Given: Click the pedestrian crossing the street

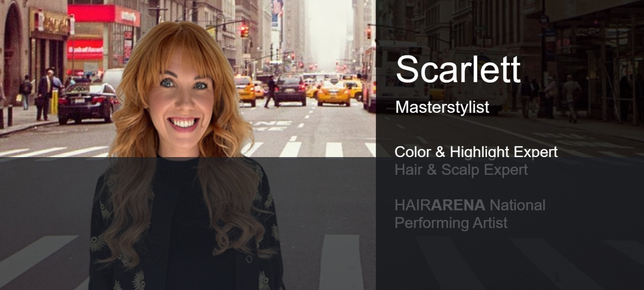Looking at the screenshot, I should click(271, 92).
